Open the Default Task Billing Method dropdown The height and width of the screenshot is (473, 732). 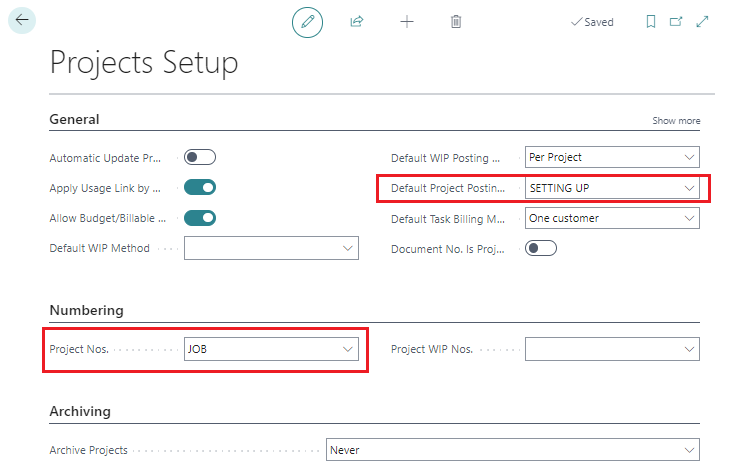(688, 218)
